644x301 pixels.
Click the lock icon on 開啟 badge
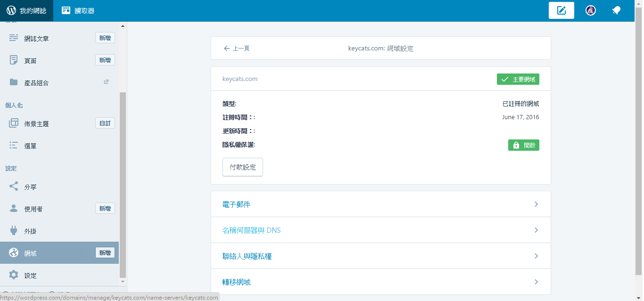[x=516, y=145]
